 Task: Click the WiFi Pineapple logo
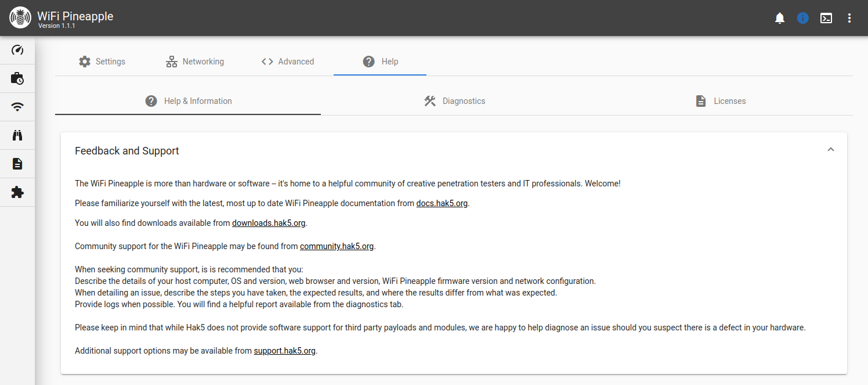click(20, 18)
